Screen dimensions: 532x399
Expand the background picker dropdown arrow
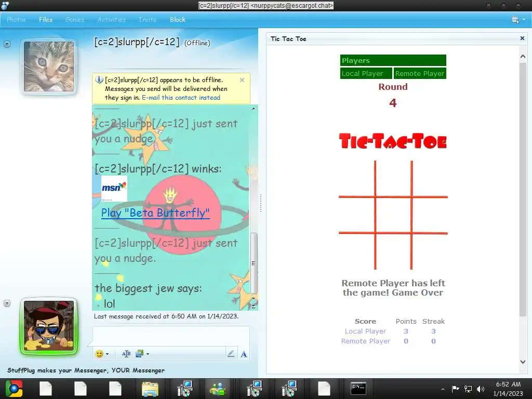pos(148,354)
